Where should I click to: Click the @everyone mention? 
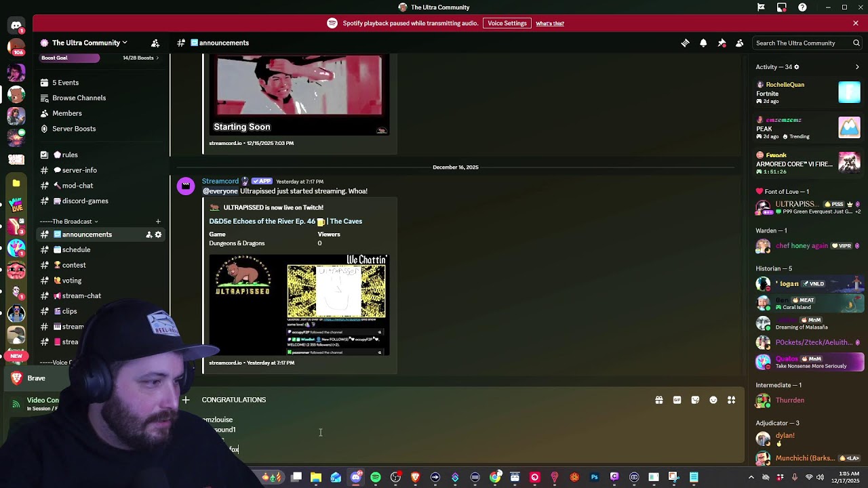(x=220, y=191)
